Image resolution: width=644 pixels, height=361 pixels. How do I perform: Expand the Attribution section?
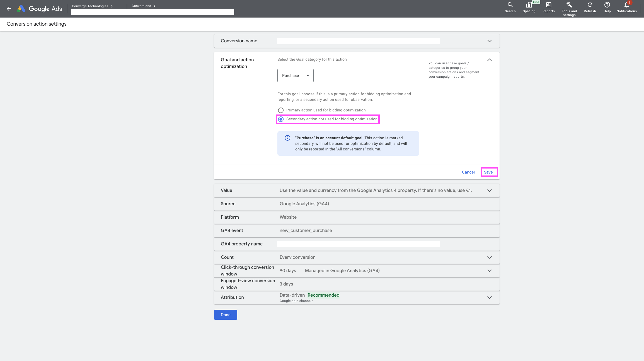pos(489,297)
